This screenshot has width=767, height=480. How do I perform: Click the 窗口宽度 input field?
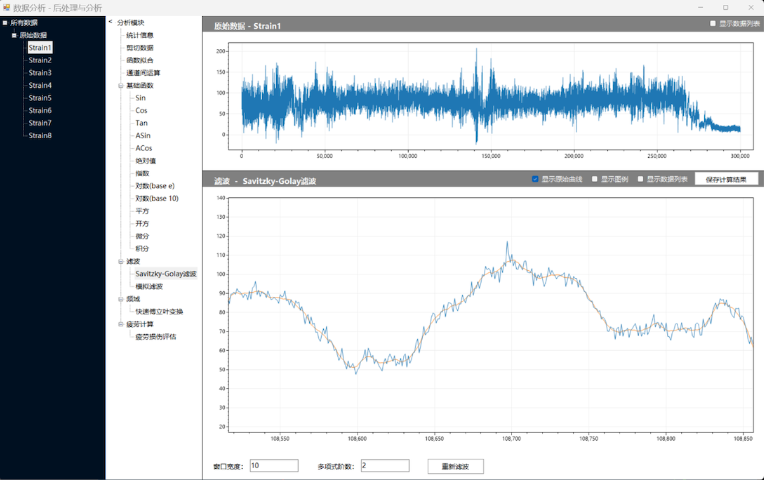pos(273,466)
